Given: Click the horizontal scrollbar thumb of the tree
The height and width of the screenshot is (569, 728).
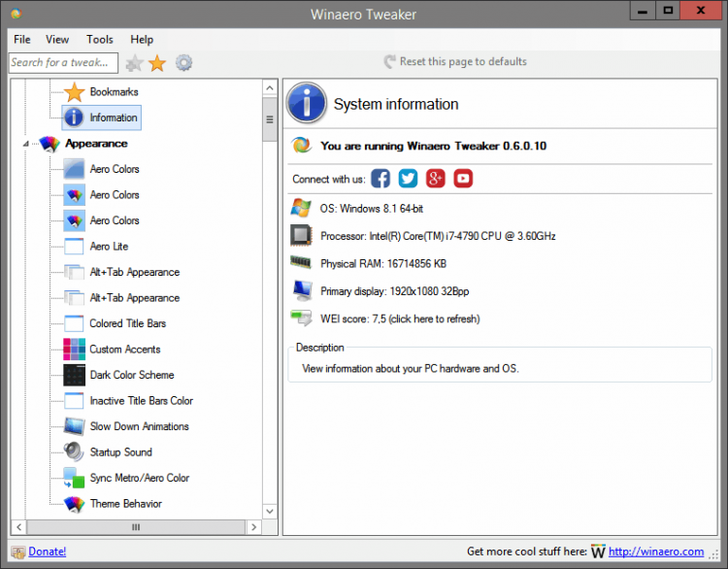Looking at the screenshot, I should point(136,527).
